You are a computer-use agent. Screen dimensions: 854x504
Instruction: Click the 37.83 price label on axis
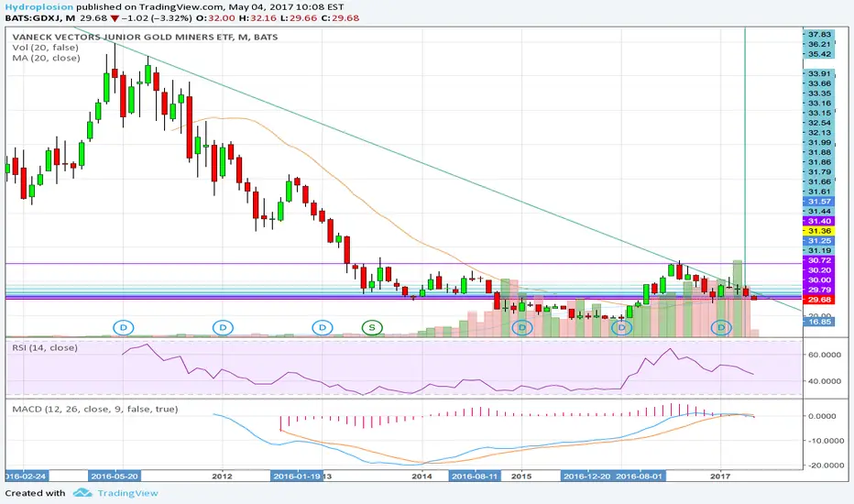point(818,34)
